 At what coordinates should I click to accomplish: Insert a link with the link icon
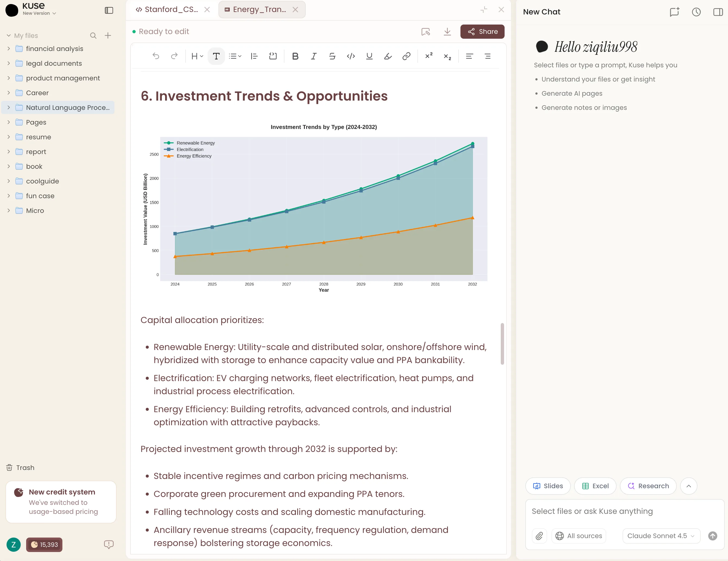click(x=406, y=56)
